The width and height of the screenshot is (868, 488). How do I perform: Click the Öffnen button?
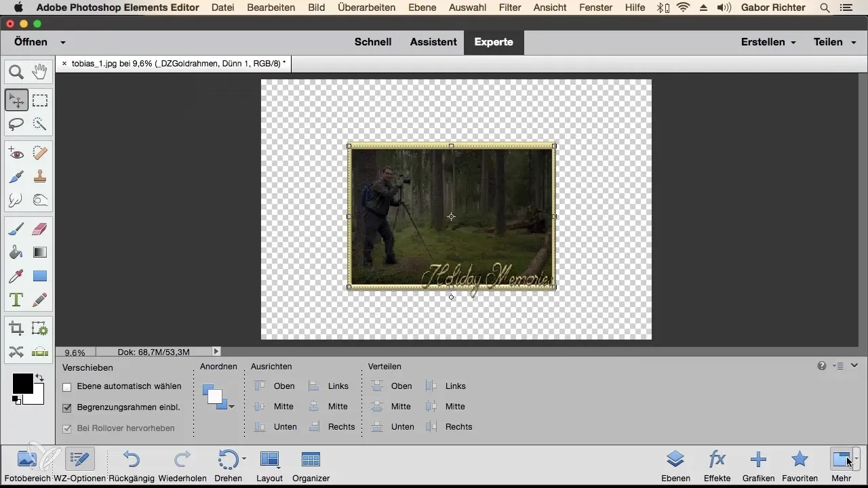tap(31, 42)
